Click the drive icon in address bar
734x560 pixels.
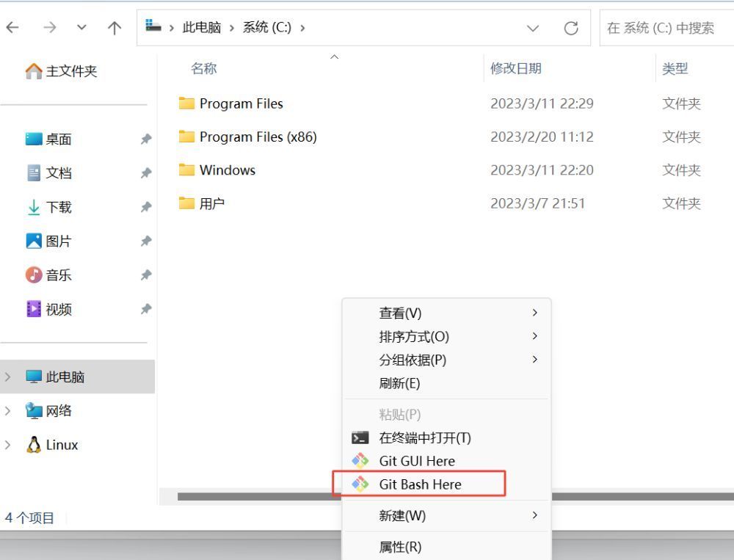153,25
